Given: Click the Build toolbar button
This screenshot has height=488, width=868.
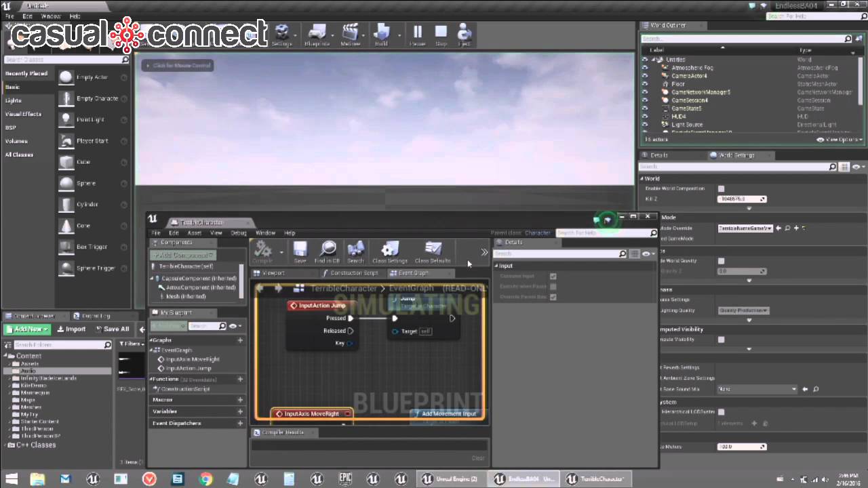Looking at the screenshot, I should point(381,35).
